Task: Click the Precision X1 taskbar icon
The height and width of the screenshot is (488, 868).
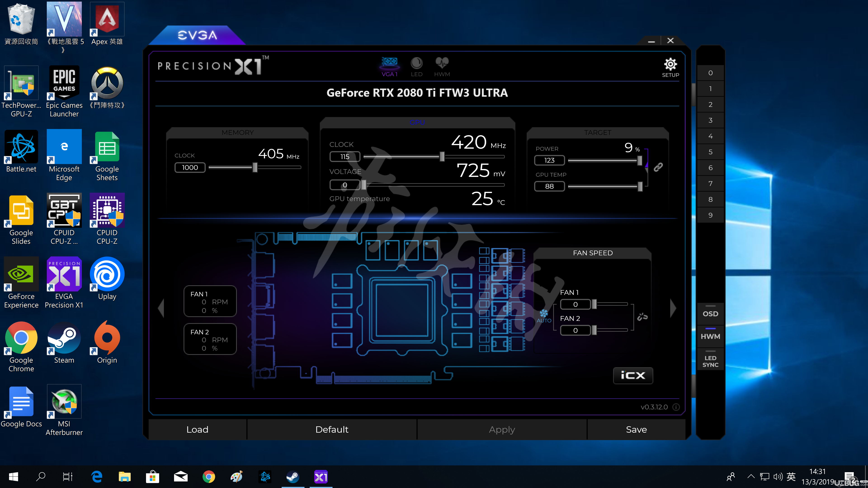Action: 321,476
